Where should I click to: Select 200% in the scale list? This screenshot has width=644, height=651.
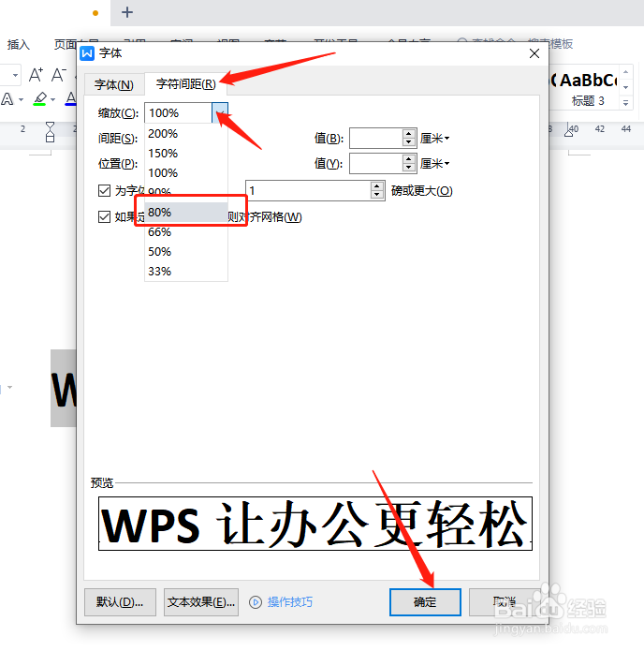pos(186,134)
